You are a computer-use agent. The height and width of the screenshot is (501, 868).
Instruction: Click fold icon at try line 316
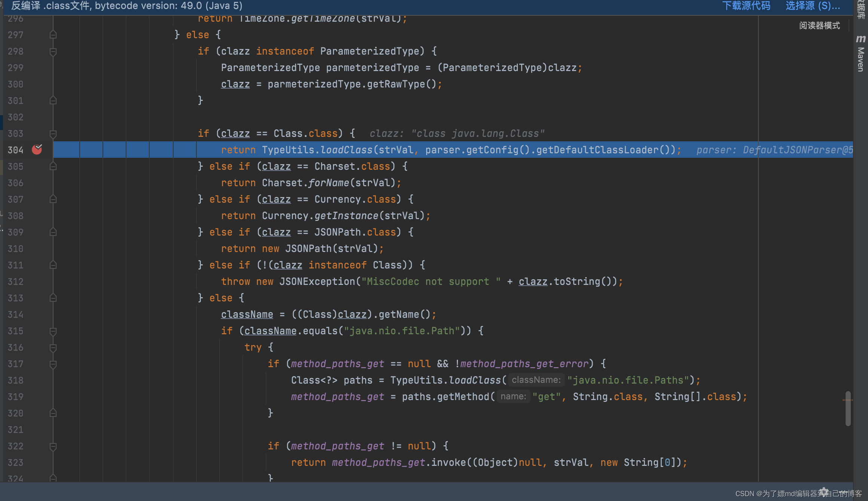pos(53,347)
